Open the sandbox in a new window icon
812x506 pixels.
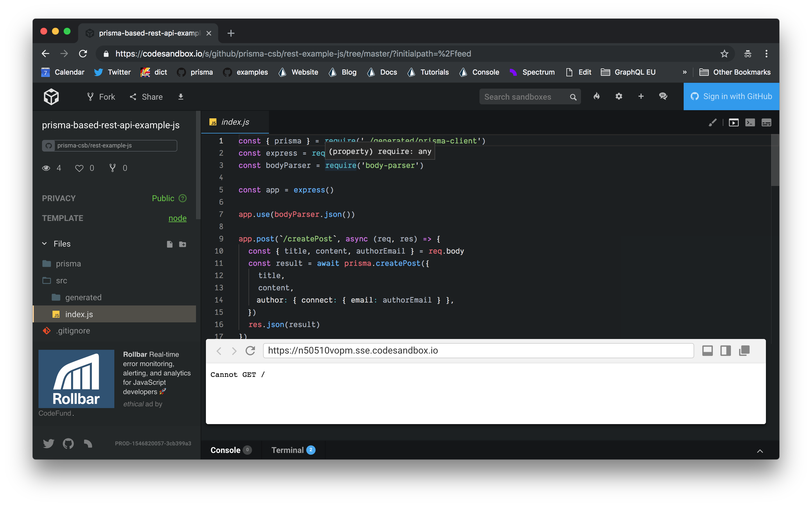coord(744,351)
